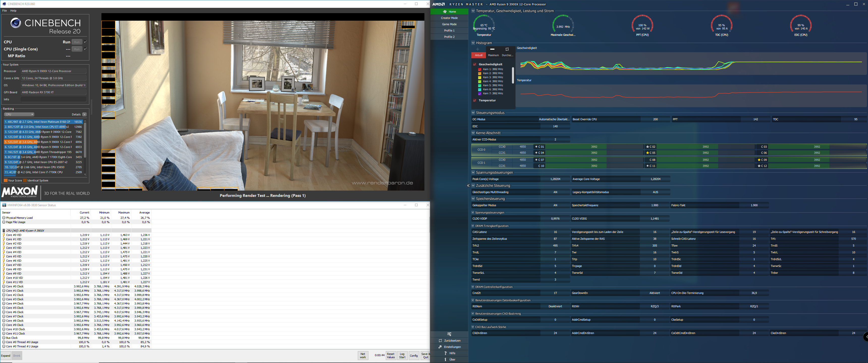Screen dimensions: 868x363
Task: Switch to Creator Mode tab
Action: click(449, 18)
